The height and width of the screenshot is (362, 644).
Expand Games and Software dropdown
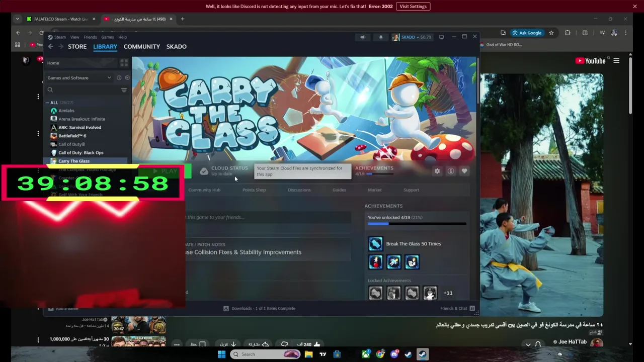[79, 78]
